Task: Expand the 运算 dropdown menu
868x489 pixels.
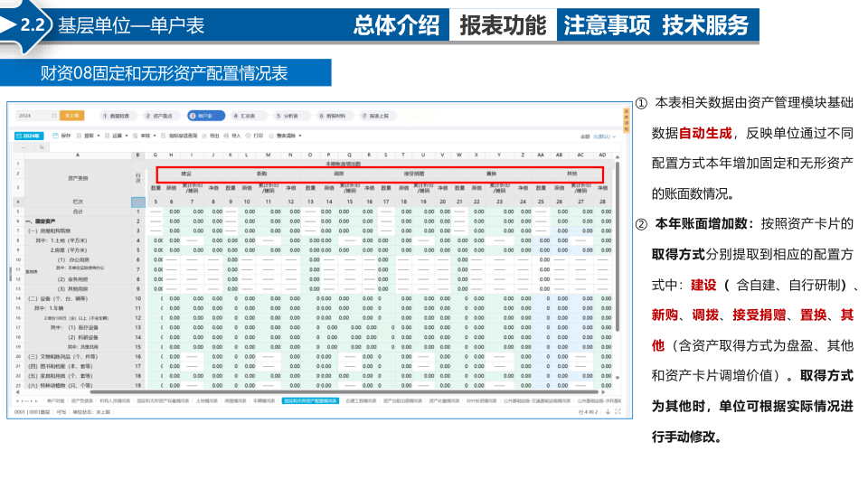Action: click(127, 136)
